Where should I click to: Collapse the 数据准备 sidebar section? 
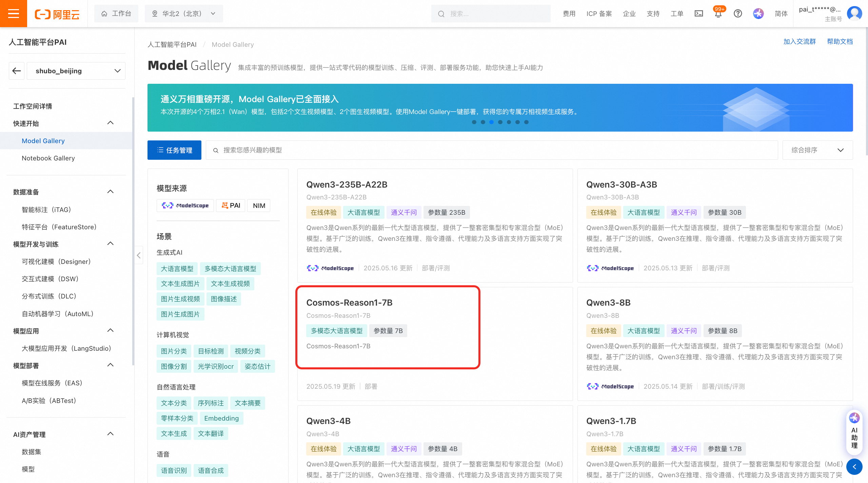[110, 191]
